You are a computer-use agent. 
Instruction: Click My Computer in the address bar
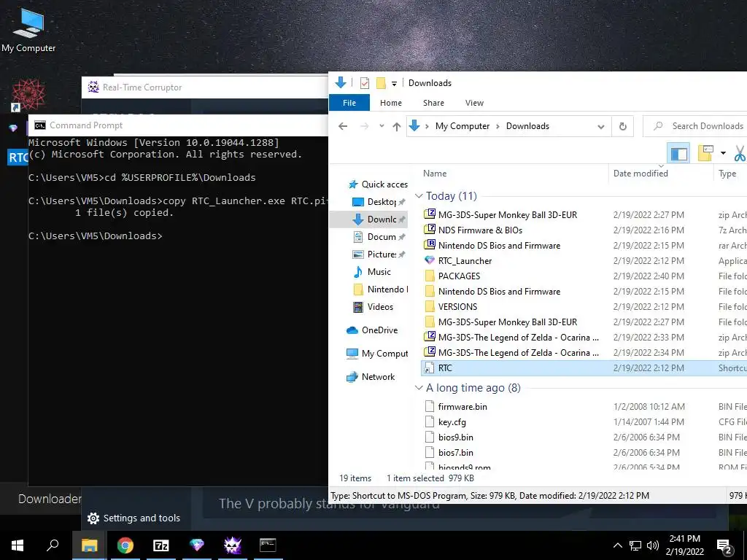click(462, 126)
